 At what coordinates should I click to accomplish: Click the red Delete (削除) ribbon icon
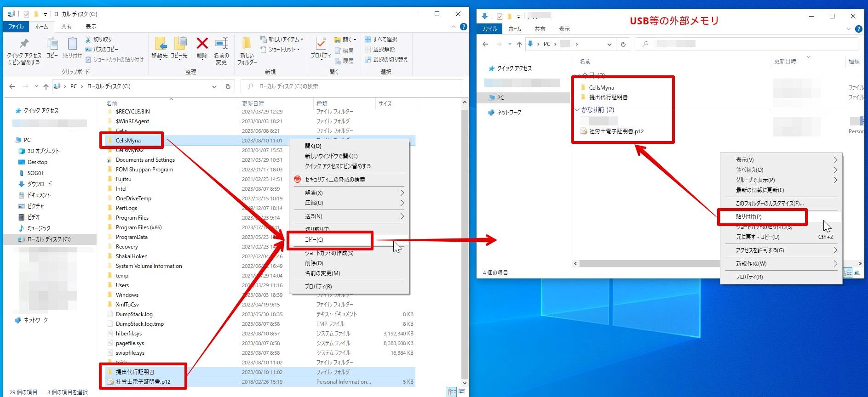202,44
